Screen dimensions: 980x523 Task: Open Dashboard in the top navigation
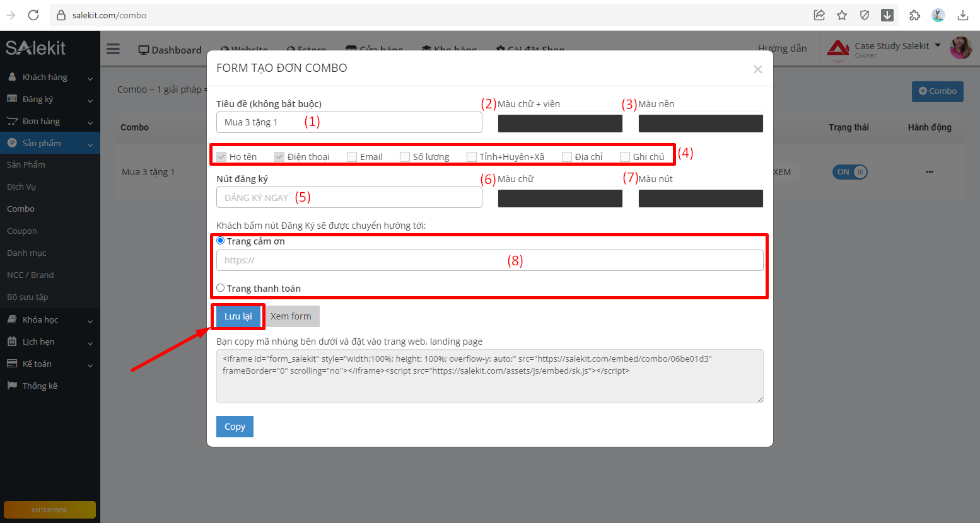[170, 50]
